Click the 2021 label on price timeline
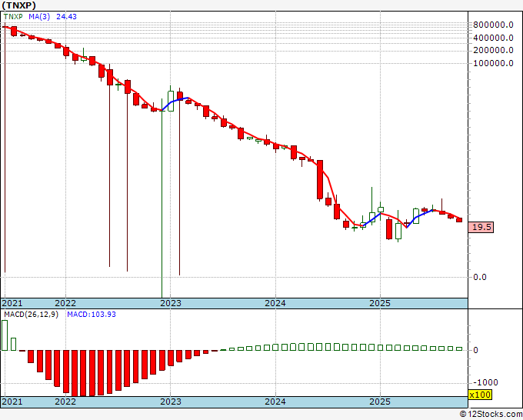 point(12,303)
